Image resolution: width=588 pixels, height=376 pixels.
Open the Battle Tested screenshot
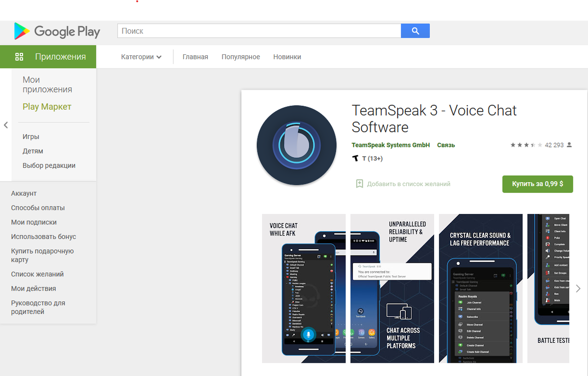[548, 288]
